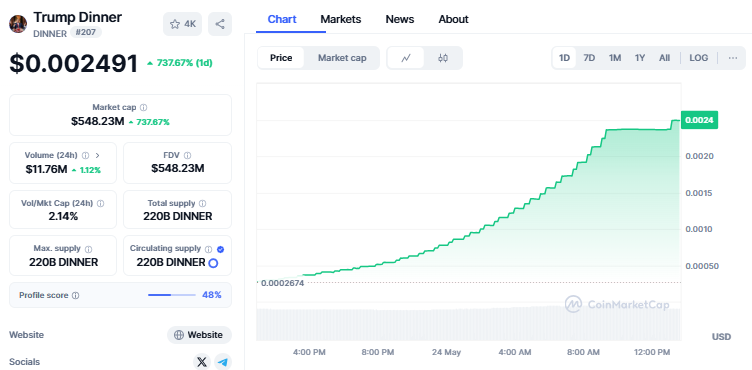Select the 7D time range

tap(589, 58)
